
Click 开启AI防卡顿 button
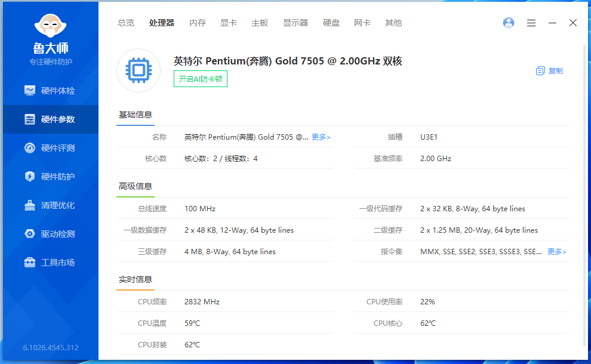pyautogui.click(x=201, y=79)
